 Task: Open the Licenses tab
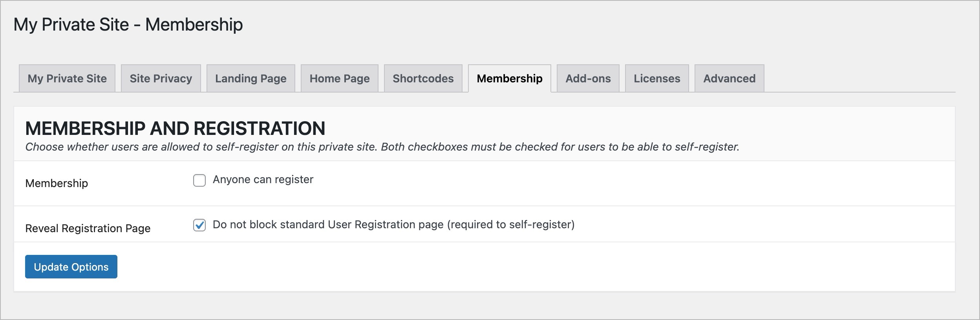tap(657, 78)
